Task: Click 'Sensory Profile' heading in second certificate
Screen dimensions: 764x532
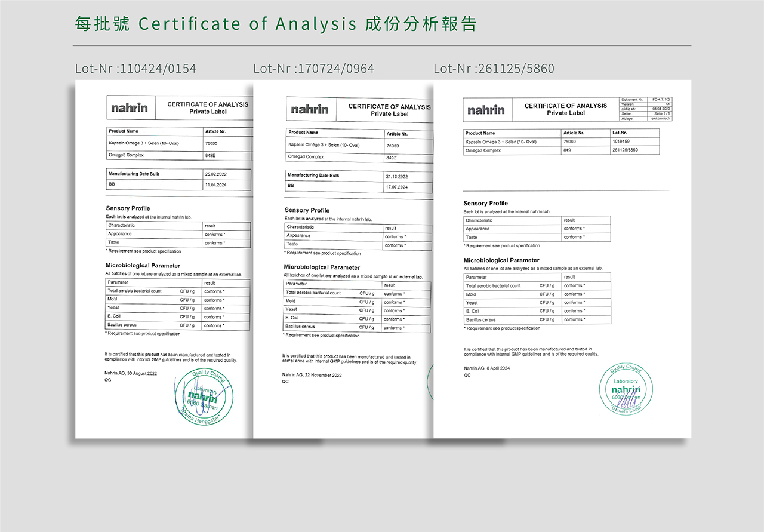Action: [307, 210]
